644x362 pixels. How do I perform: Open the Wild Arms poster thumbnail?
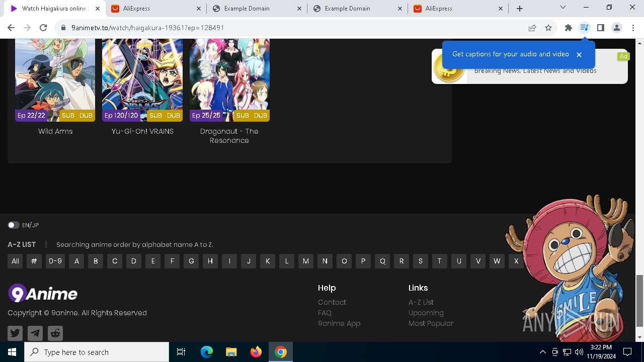tap(55, 80)
